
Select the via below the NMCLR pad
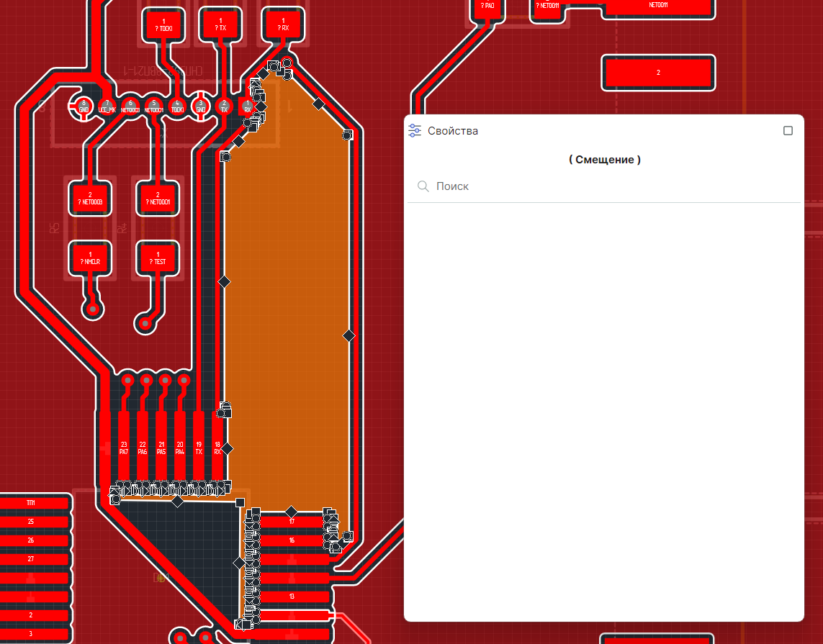point(92,310)
